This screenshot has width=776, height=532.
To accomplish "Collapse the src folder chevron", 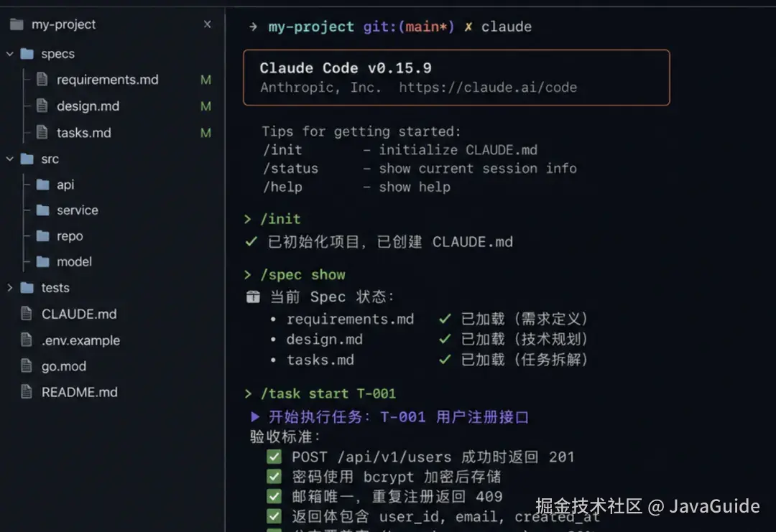I will pos(9,159).
